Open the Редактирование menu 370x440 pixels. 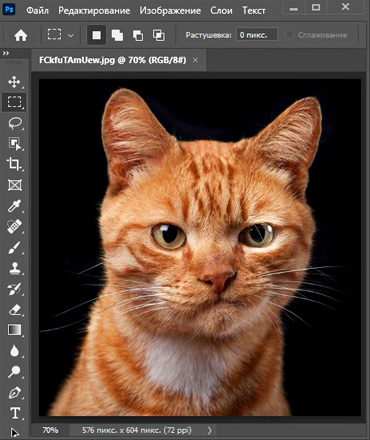[94, 11]
